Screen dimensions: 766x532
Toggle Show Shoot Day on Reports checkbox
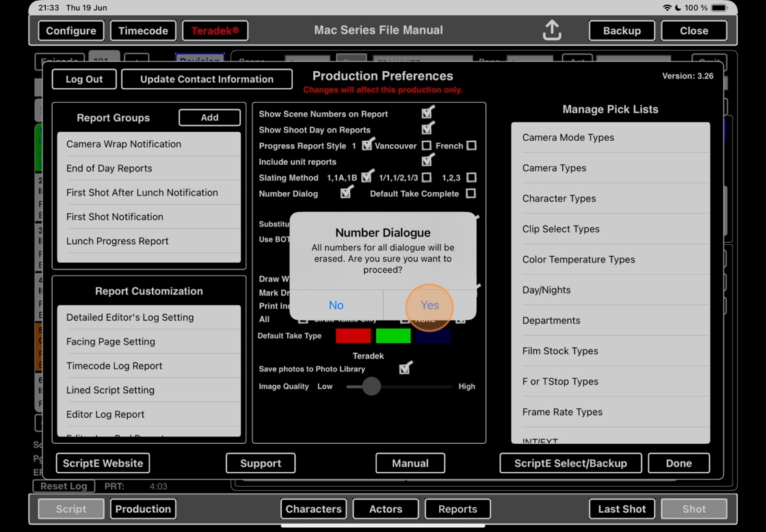(427, 129)
